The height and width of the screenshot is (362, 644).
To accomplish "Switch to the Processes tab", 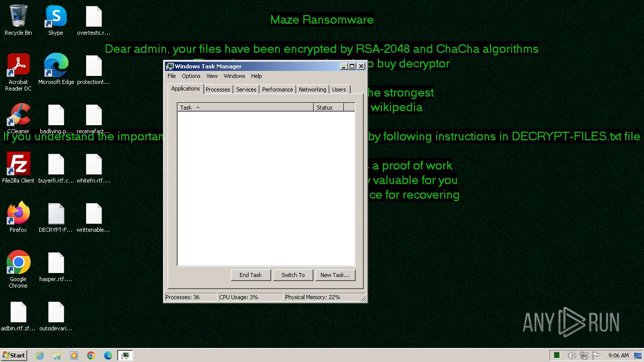I will pyautogui.click(x=218, y=89).
